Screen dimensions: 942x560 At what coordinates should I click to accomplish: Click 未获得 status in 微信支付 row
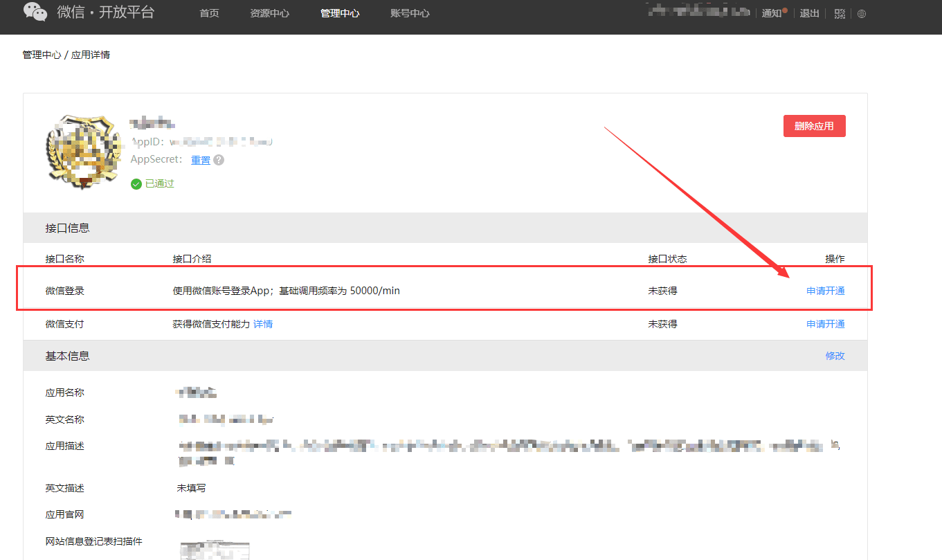(663, 324)
